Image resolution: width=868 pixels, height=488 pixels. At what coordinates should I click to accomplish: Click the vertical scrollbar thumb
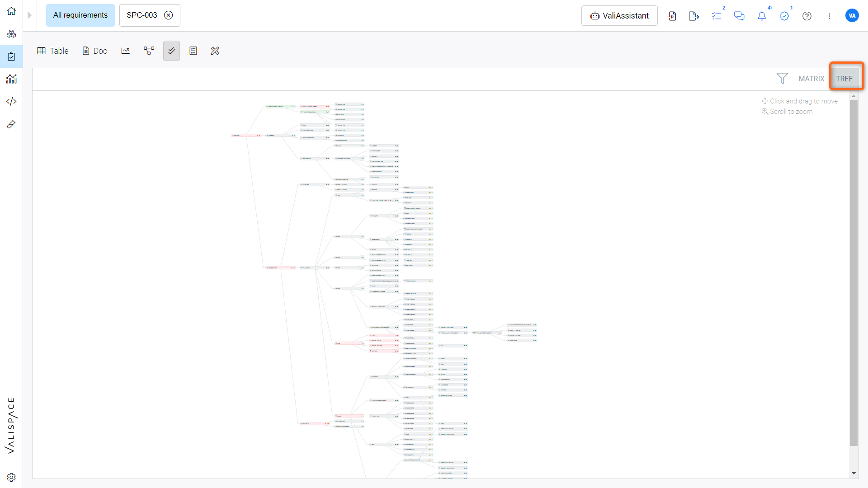tap(854, 273)
